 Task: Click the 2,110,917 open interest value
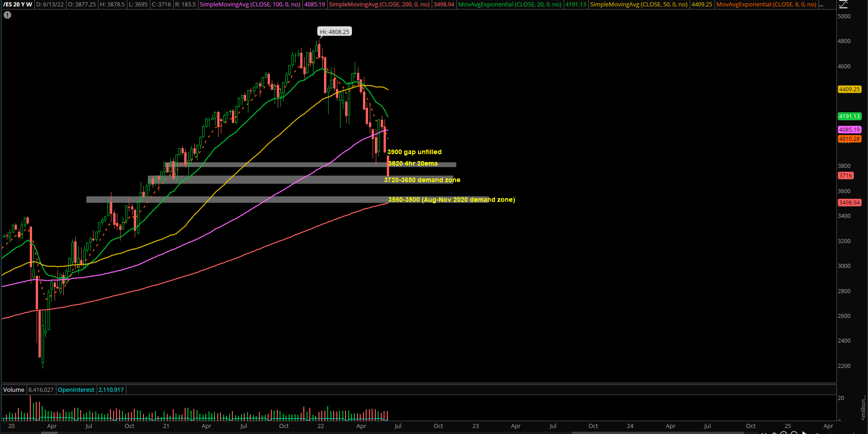click(111, 389)
